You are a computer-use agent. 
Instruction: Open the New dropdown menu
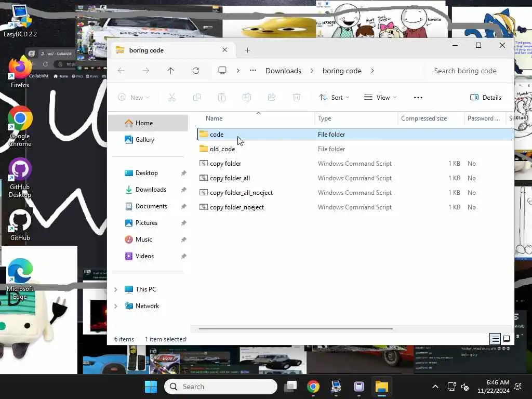click(x=134, y=97)
